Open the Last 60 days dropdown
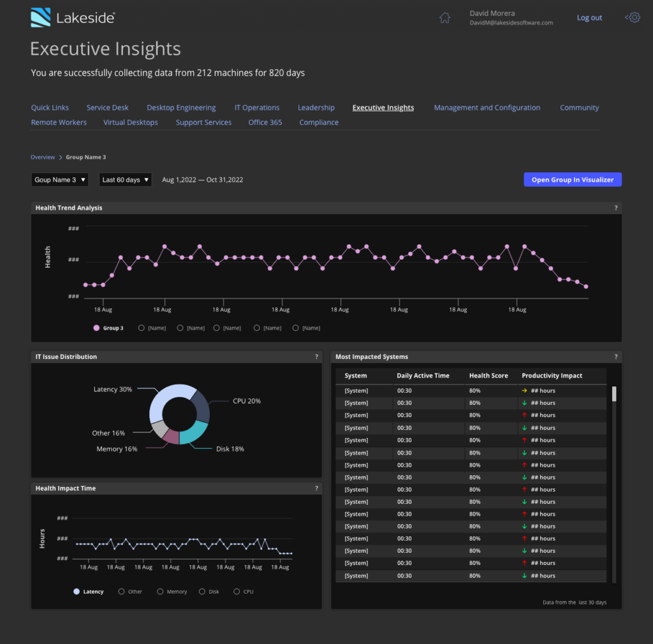 (x=125, y=180)
